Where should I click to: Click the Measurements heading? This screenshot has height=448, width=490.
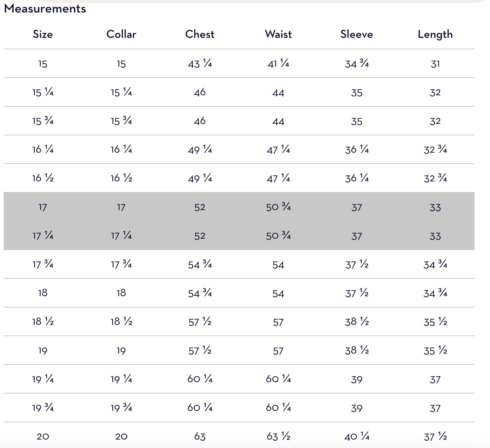click(x=45, y=8)
